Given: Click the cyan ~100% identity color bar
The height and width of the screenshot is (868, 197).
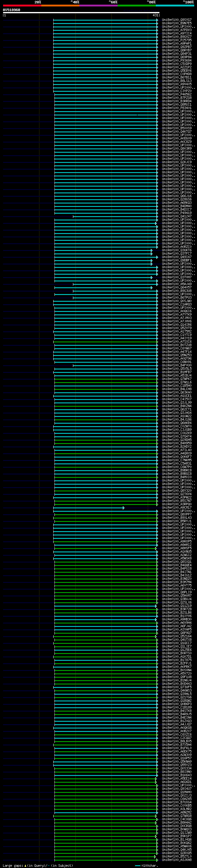Looking at the screenshot, I should coord(175,6).
